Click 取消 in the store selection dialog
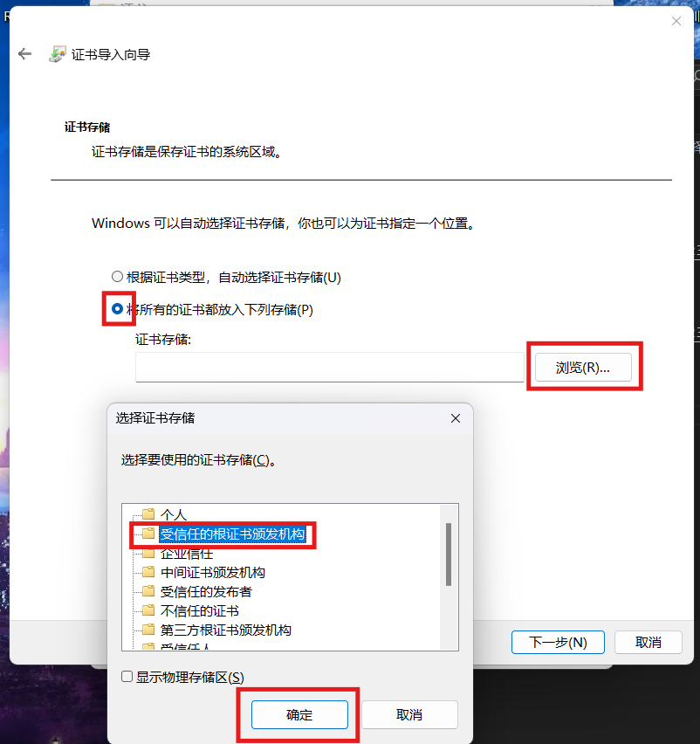This screenshot has height=744, width=700. 409,714
